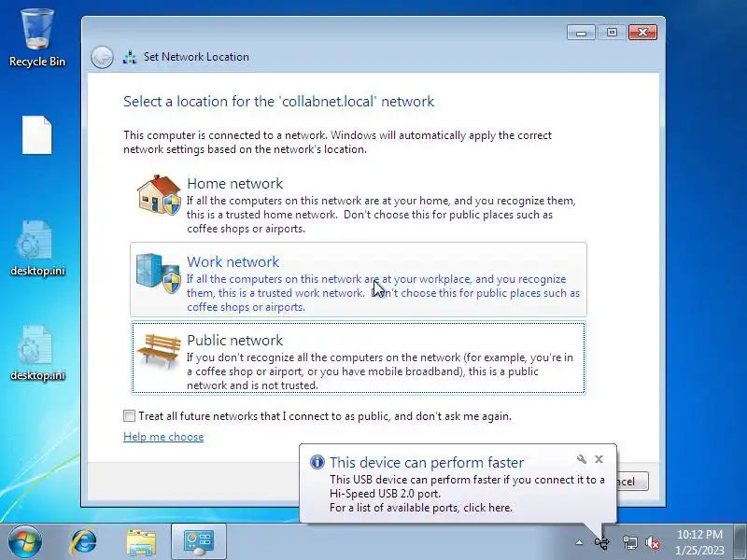Open notification settings wrench icon in balloon
The image size is (747, 560).
tap(581, 459)
